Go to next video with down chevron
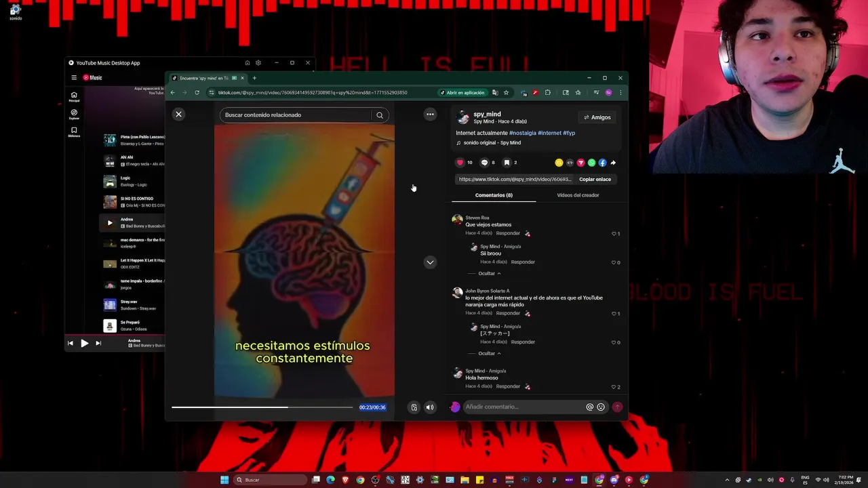868x488 pixels. click(430, 262)
